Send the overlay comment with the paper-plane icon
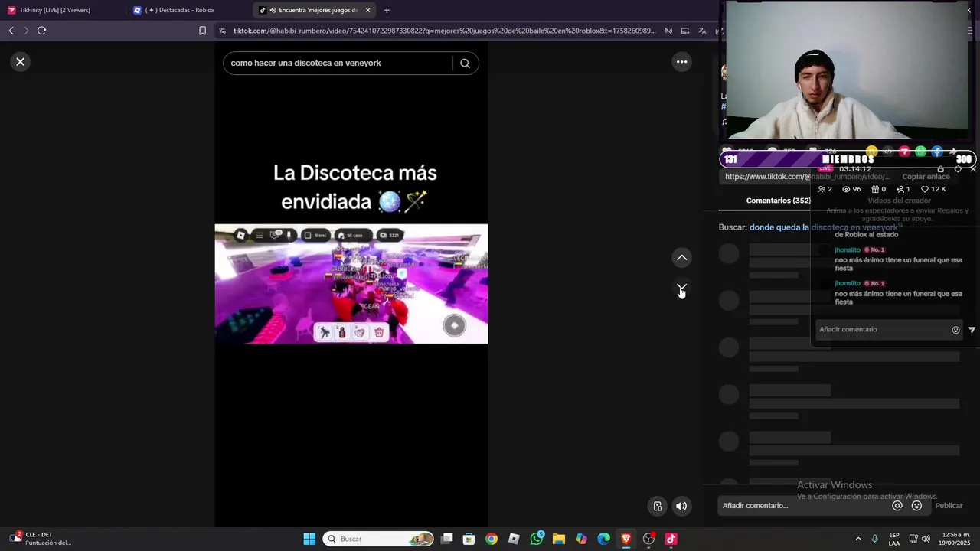Viewport: 980px width, 551px height. coord(972,330)
